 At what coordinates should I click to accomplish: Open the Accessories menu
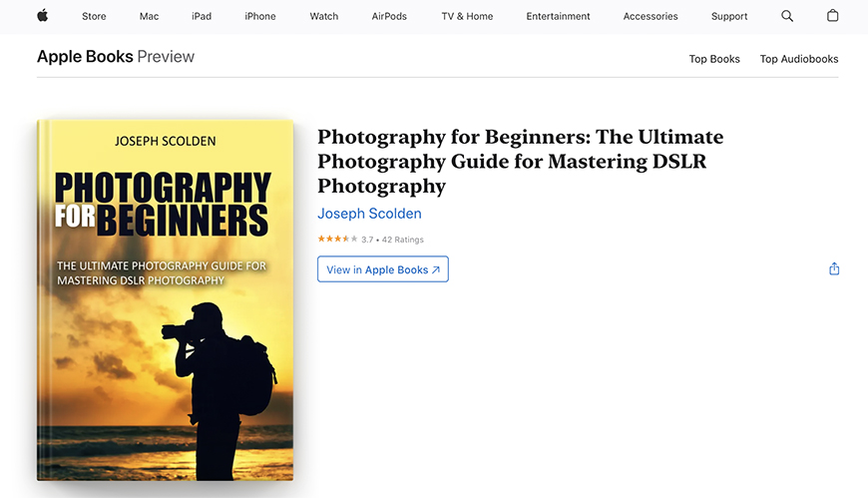[x=651, y=17]
